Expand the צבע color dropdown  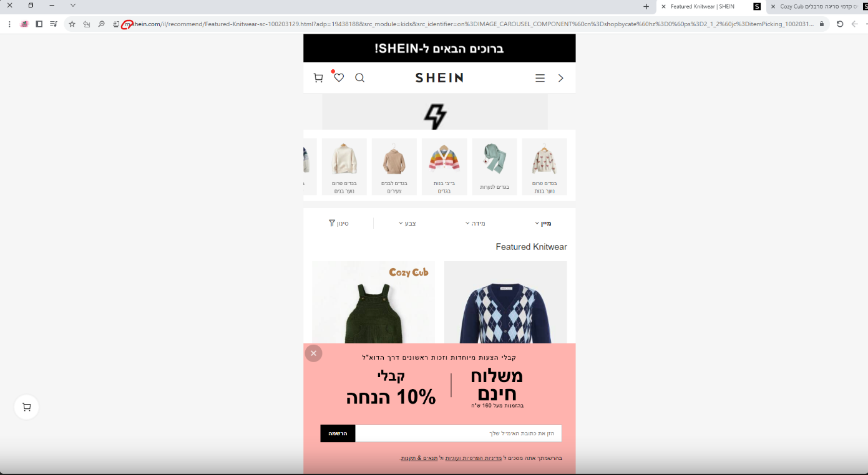coord(407,223)
